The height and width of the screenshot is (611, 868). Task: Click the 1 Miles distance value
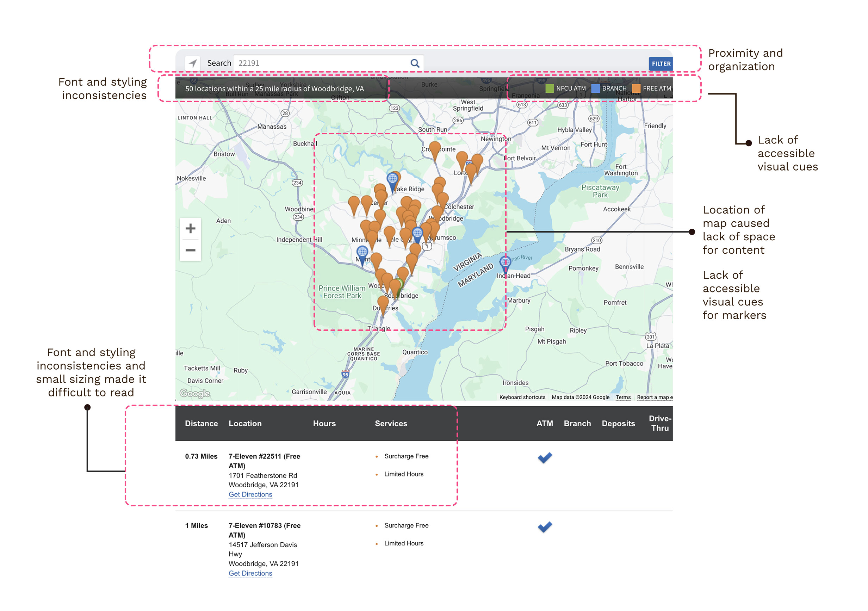pos(196,525)
